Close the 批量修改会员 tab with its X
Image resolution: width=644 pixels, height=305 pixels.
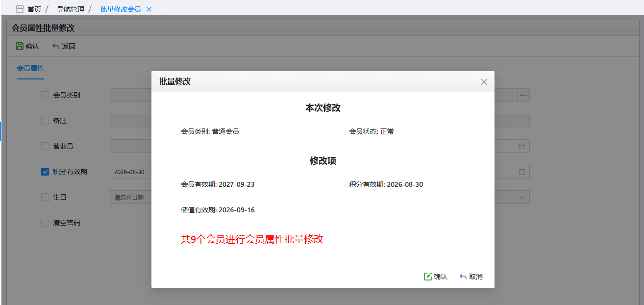point(149,9)
